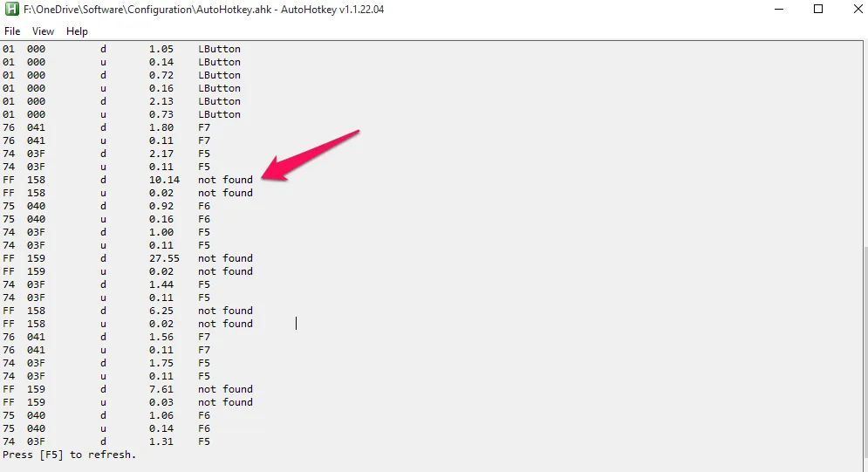Click the elapsed value 1.44
Viewport: 868px width, 472px height.
point(161,284)
